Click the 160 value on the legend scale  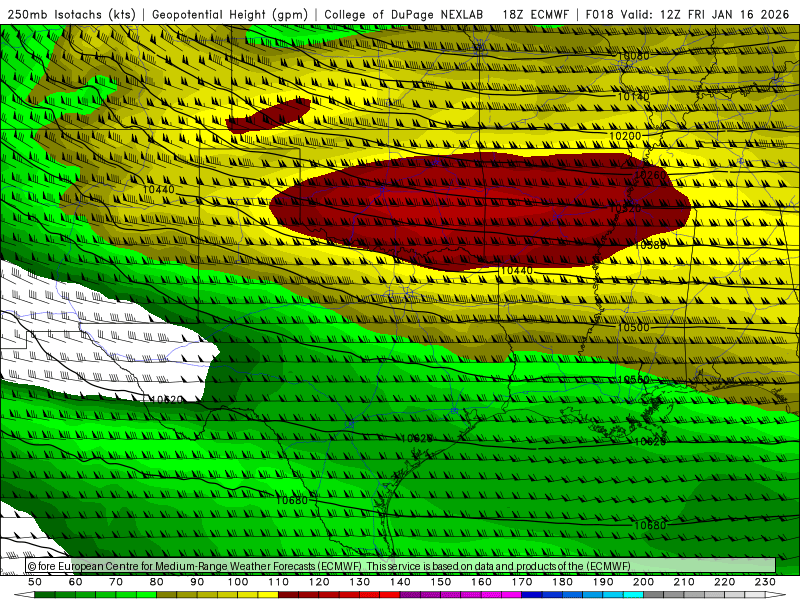[x=481, y=582]
